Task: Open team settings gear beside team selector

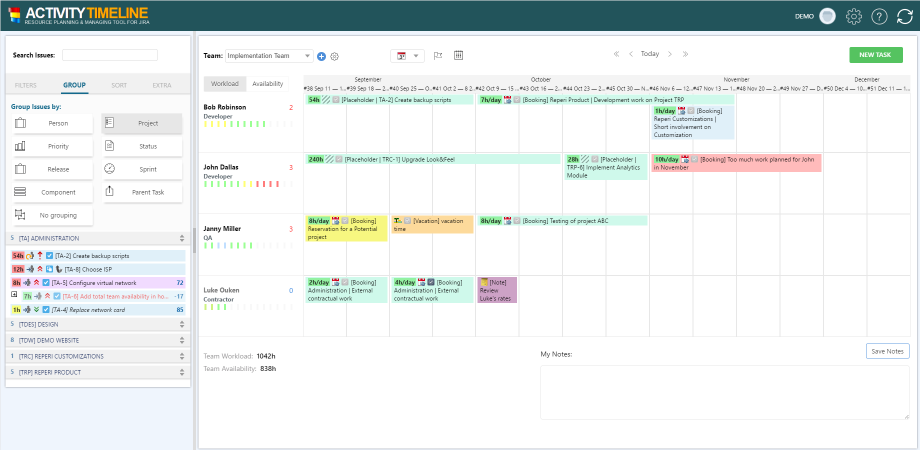Action: 334,56
